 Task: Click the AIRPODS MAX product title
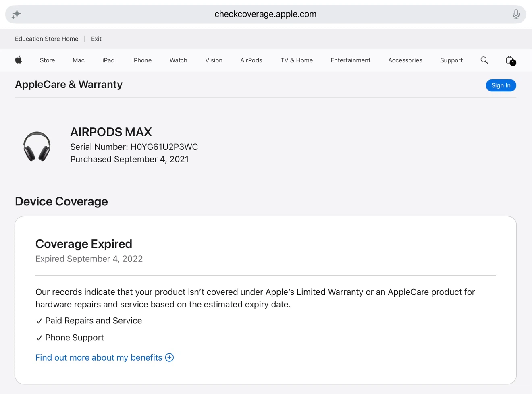pos(111,132)
